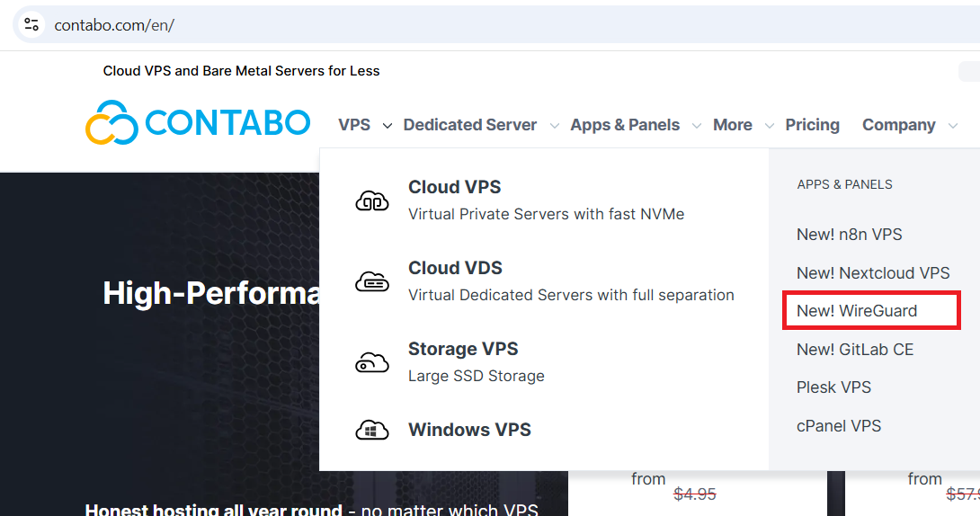Open Plesk VPS link
This screenshot has width=980, height=516.
pyautogui.click(x=833, y=387)
